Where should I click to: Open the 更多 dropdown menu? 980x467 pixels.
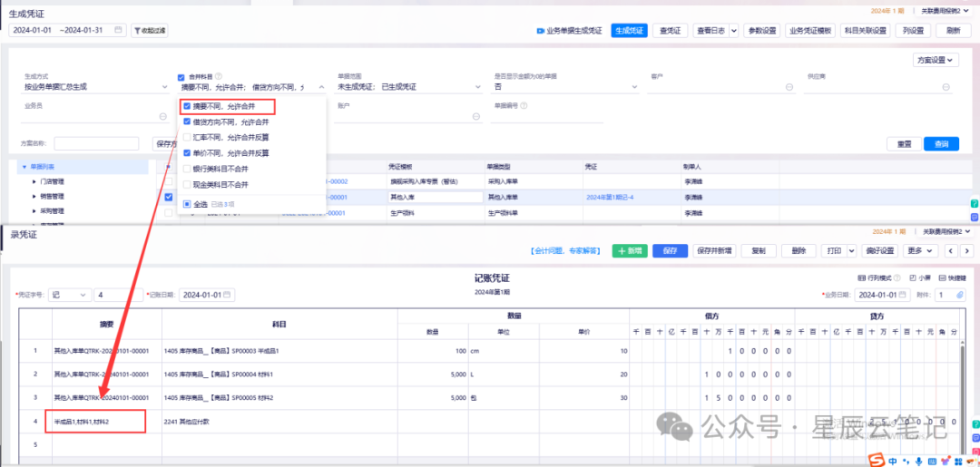(x=922, y=250)
